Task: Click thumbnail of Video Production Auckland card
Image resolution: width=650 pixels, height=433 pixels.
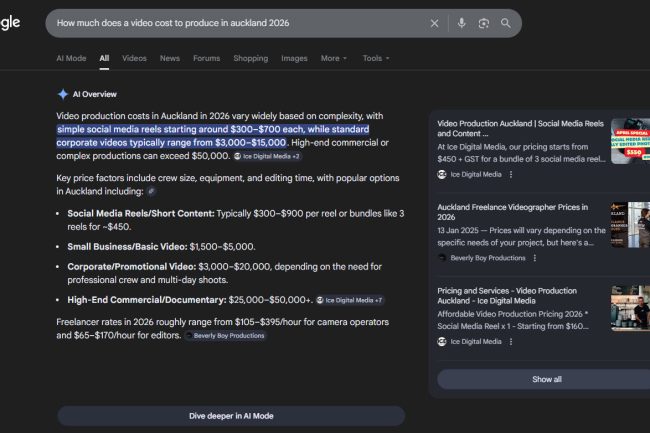Action: (x=630, y=141)
